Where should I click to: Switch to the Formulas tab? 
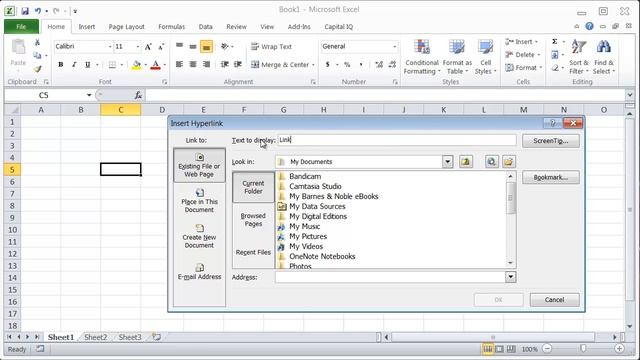(x=171, y=27)
